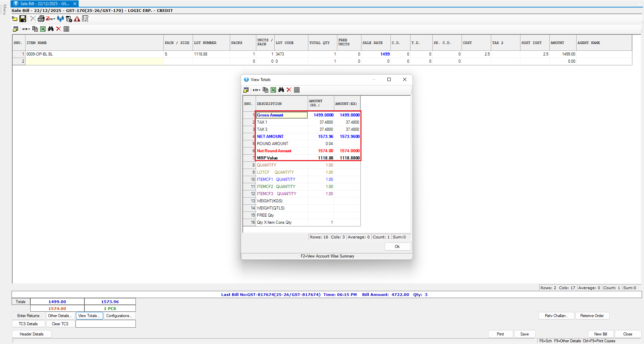Click the copy icon in View Totals toolbar

[265, 90]
